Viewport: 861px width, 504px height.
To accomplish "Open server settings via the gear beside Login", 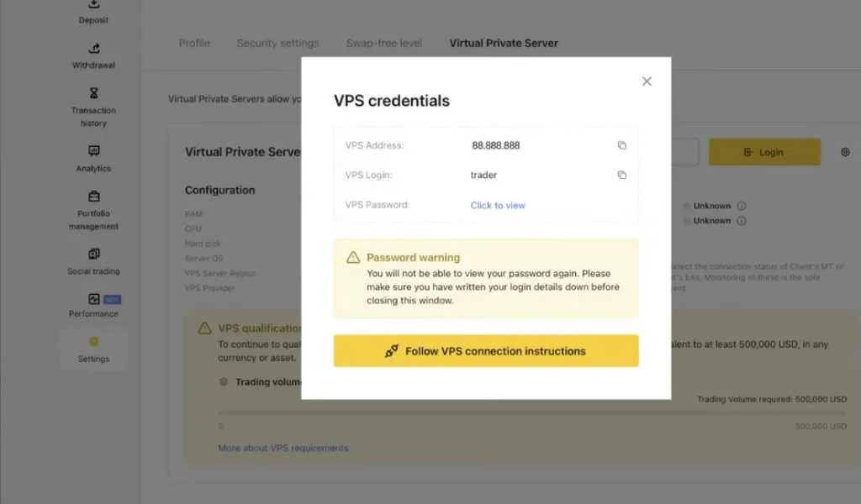I will 846,152.
